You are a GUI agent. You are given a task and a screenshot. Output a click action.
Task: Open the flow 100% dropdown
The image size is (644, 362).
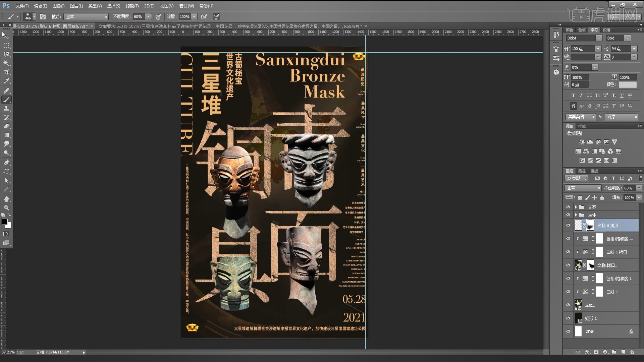pyautogui.click(x=194, y=17)
